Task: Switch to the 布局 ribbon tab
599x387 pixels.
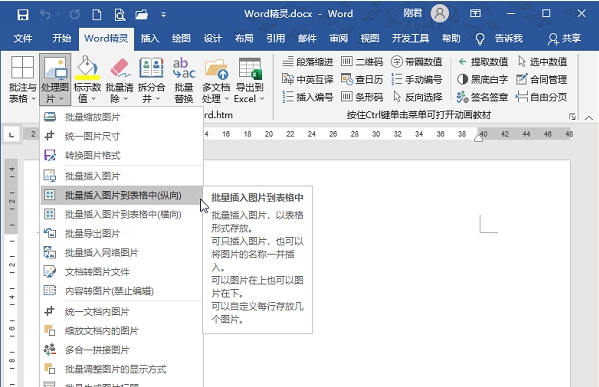Action: [244, 38]
